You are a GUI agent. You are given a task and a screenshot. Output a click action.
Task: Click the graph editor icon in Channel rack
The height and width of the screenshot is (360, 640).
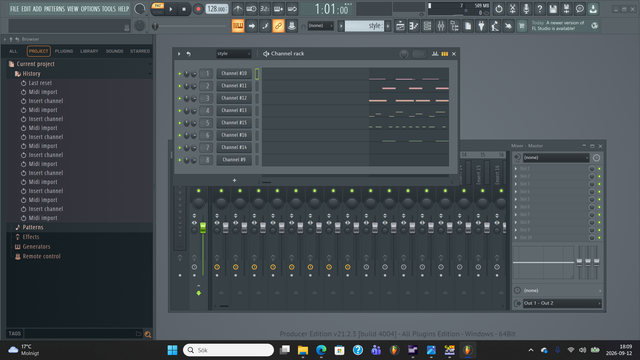[x=435, y=53]
